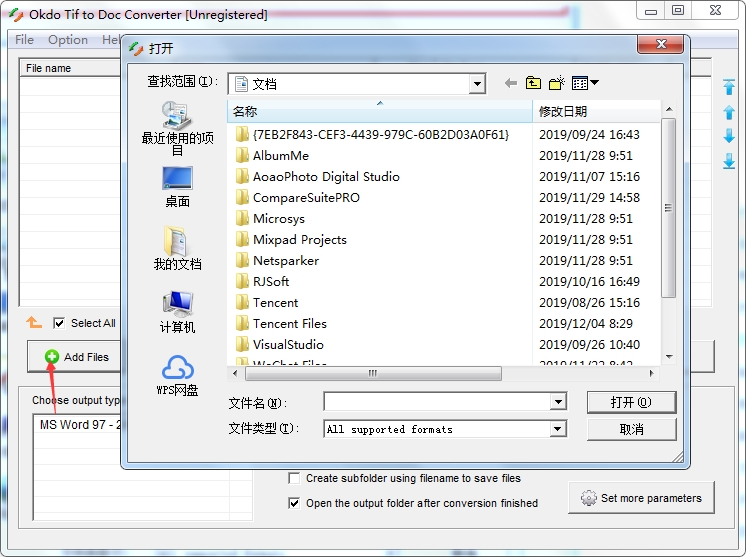
Task: Click the orange up-arrow icon beside Select All
Action: tap(34, 322)
